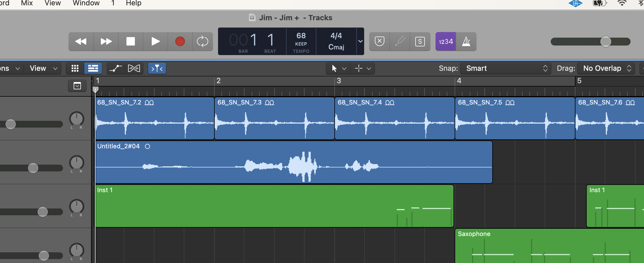Open the Help menu
The image size is (644, 263).
(133, 3)
